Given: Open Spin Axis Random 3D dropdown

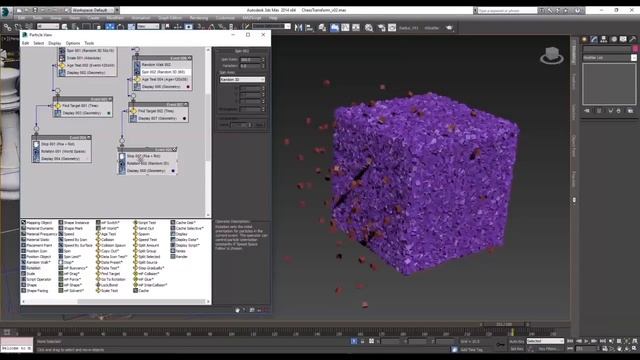Looking at the screenshot, I should point(242,80).
